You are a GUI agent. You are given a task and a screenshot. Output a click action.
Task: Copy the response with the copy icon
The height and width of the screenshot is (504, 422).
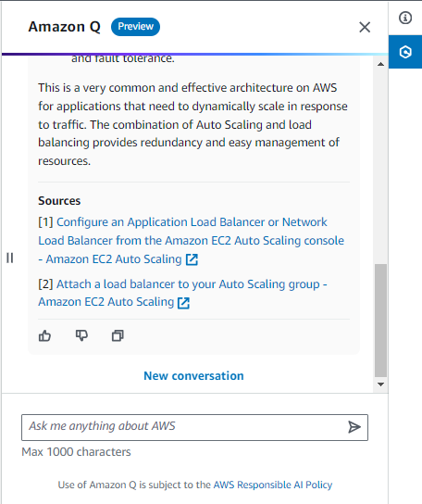118,335
